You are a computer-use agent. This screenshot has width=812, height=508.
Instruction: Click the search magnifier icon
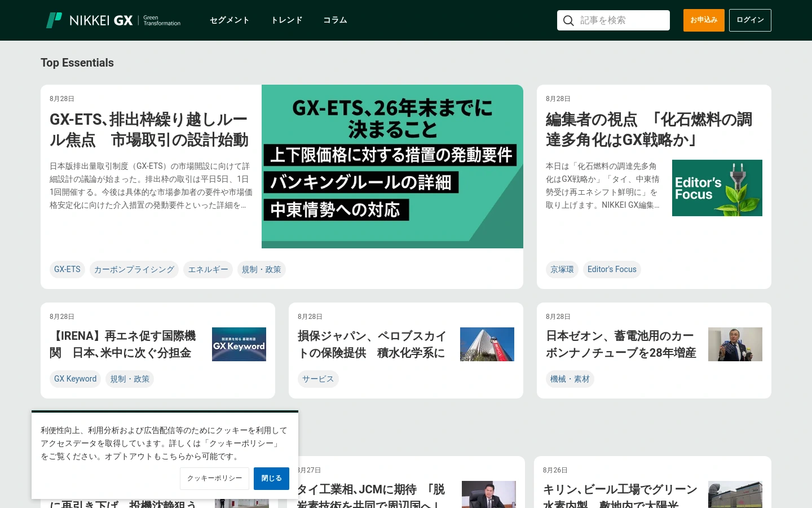pyautogui.click(x=568, y=20)
